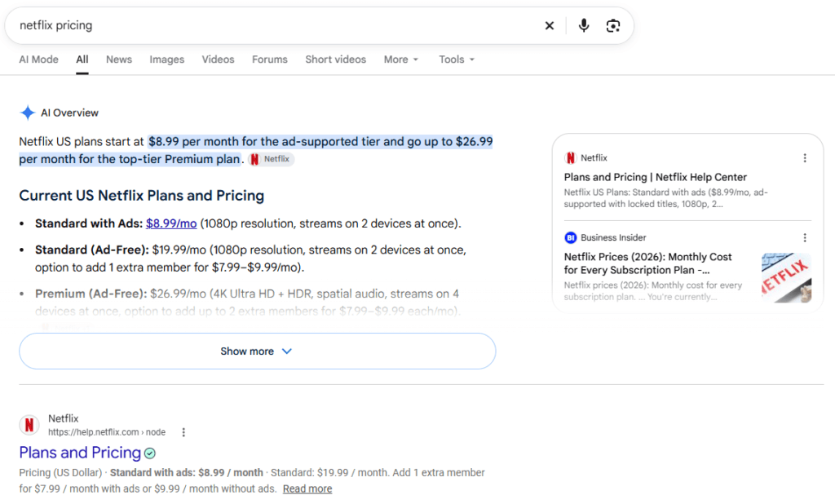Click the Current US Netflix Plans and Pricing heading
This screenshot has height=504, width=835.
[x=142, y=196]
